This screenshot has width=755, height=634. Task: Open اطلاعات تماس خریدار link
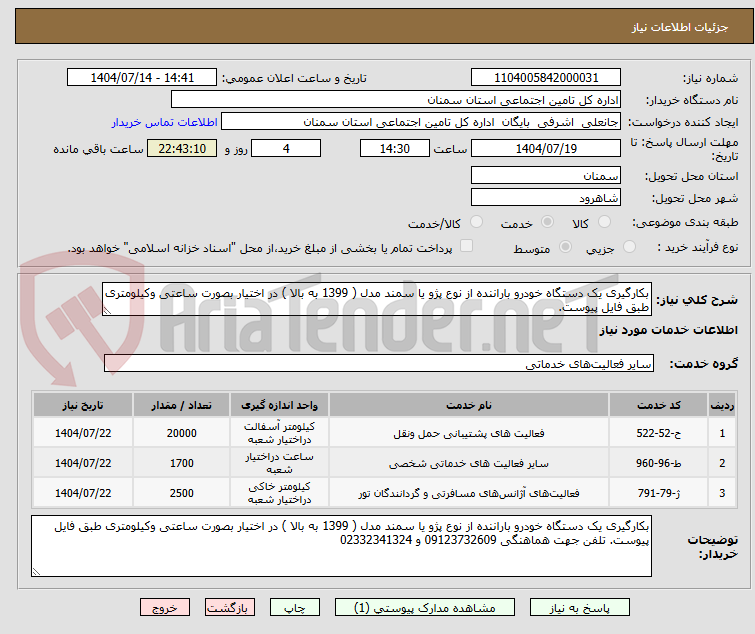pyautogui.click(x=165, y=122)
